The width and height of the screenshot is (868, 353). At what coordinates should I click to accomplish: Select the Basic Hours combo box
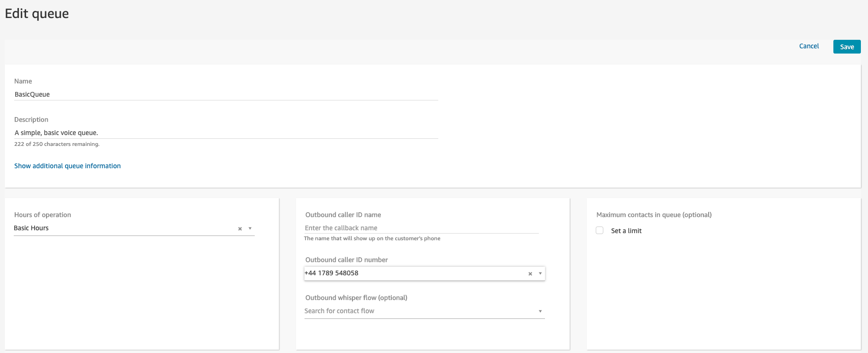134,228
